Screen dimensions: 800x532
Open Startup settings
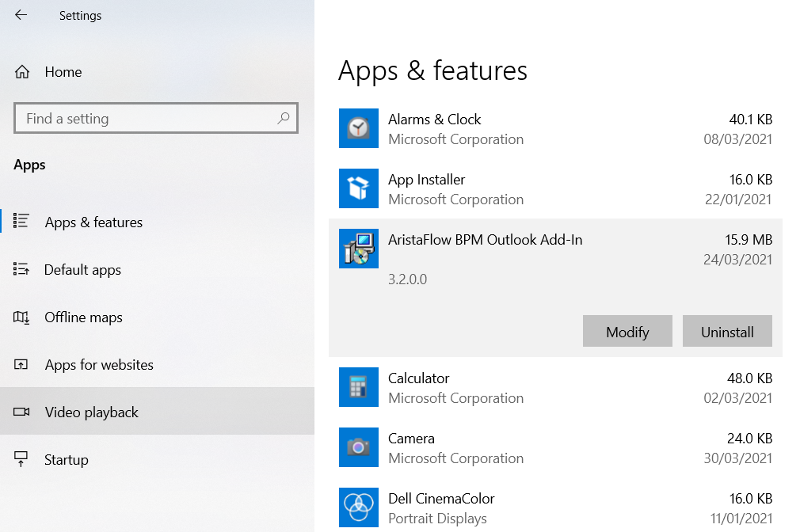pyautogui.click(x=157, y=459)
